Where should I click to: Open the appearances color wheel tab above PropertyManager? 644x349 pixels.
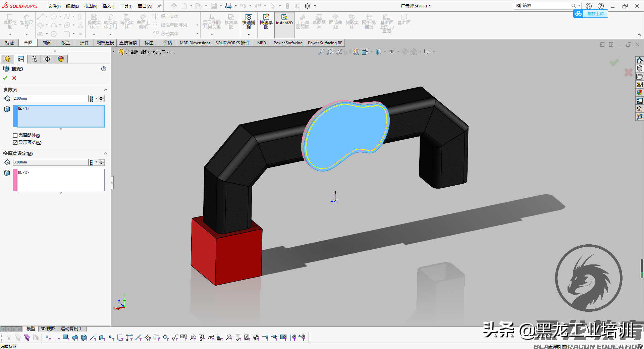pyautogui.click(x=61, y=59)
